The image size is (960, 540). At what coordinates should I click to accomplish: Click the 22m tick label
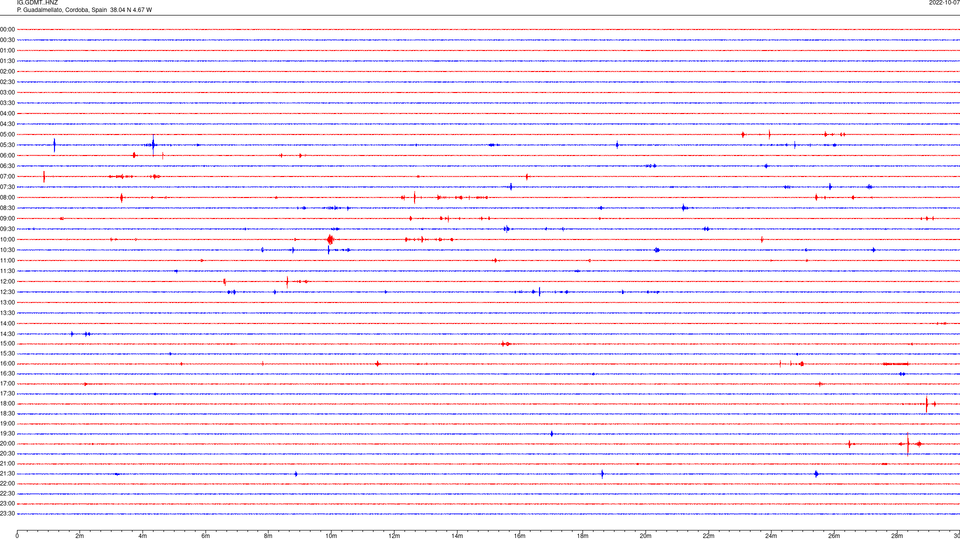(x=708, y=536)
